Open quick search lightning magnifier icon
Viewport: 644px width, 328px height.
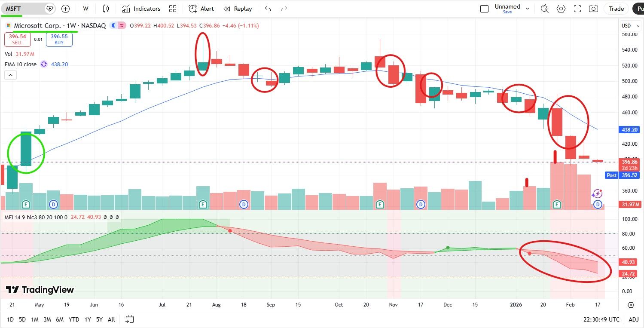545,9
